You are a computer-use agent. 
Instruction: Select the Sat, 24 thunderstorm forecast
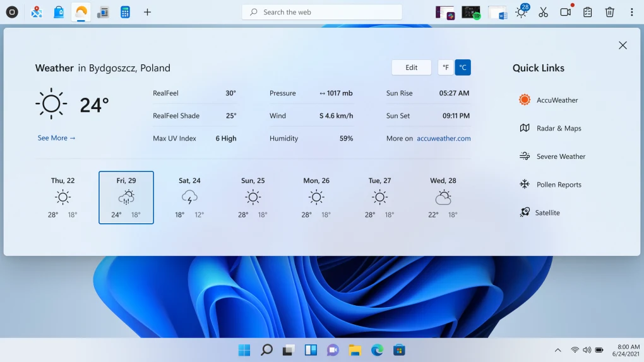(189, 197)
